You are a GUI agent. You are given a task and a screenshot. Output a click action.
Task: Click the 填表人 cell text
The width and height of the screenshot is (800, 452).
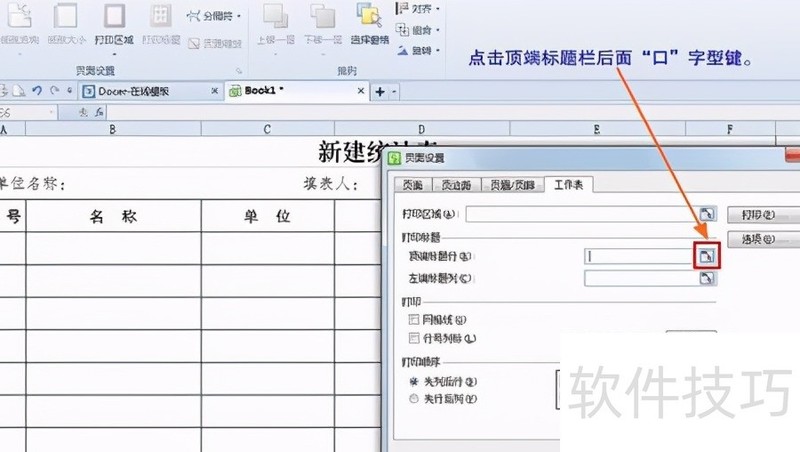331,184
